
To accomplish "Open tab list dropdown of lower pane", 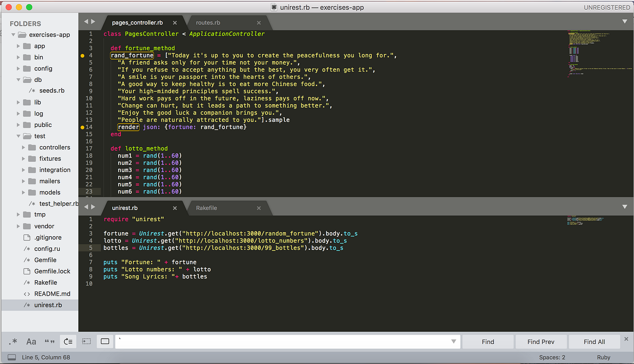I will coord(625,207).
